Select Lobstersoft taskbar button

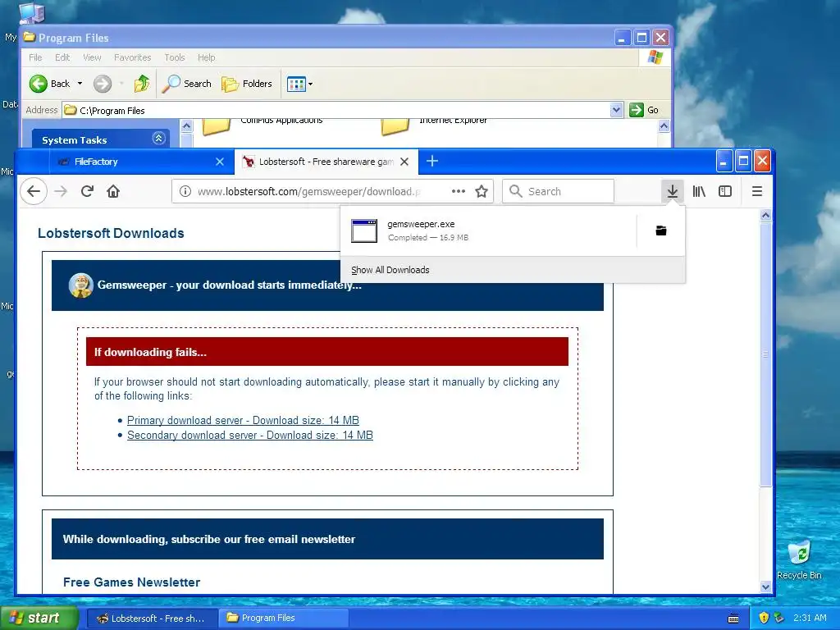[x=152, y=619]
